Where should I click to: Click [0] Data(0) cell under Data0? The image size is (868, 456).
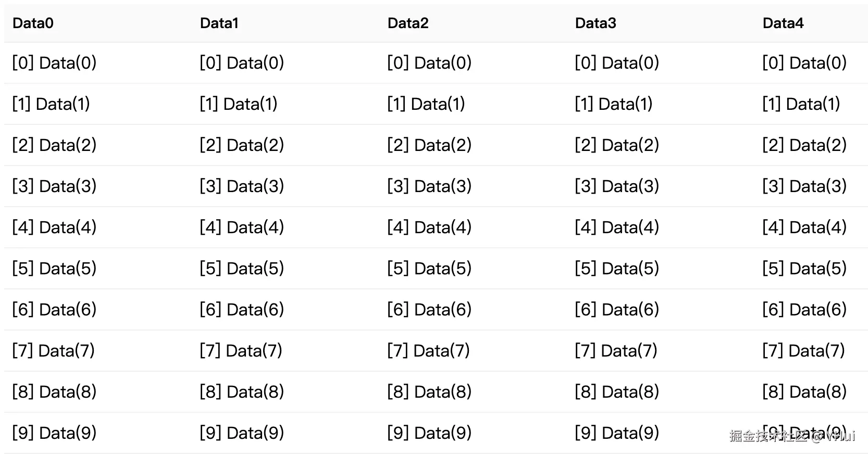(55, 63)
